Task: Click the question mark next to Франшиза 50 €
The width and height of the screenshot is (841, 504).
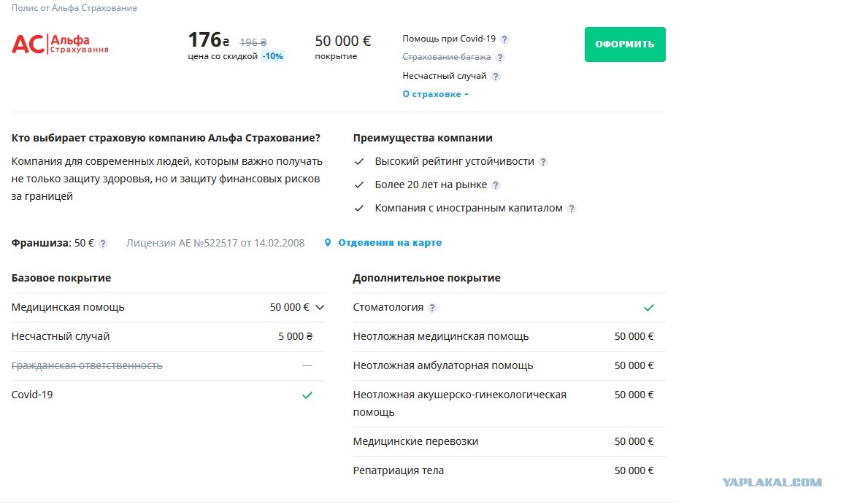Action: pyautogui.click(x=103, y=244)
